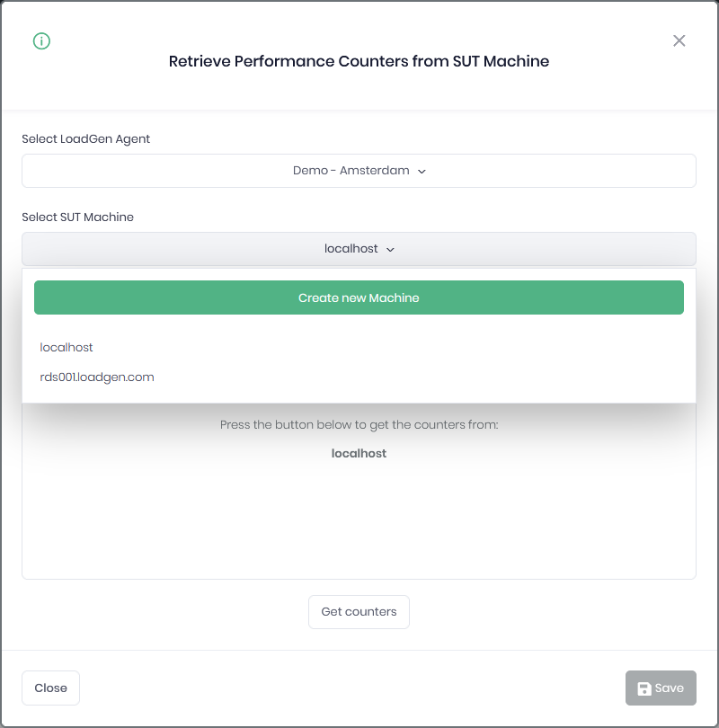This screenshot has height=728, width=719.
Task: Open the Demo - Amsterdam agent dropdown
Action: click(x=359, y=171)
